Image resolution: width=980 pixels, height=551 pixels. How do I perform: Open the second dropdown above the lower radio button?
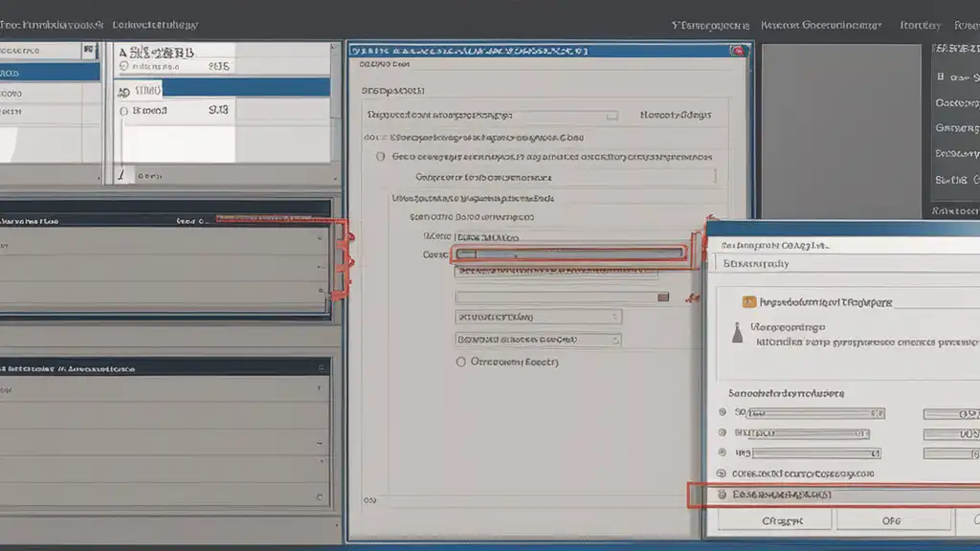(538, 340)
